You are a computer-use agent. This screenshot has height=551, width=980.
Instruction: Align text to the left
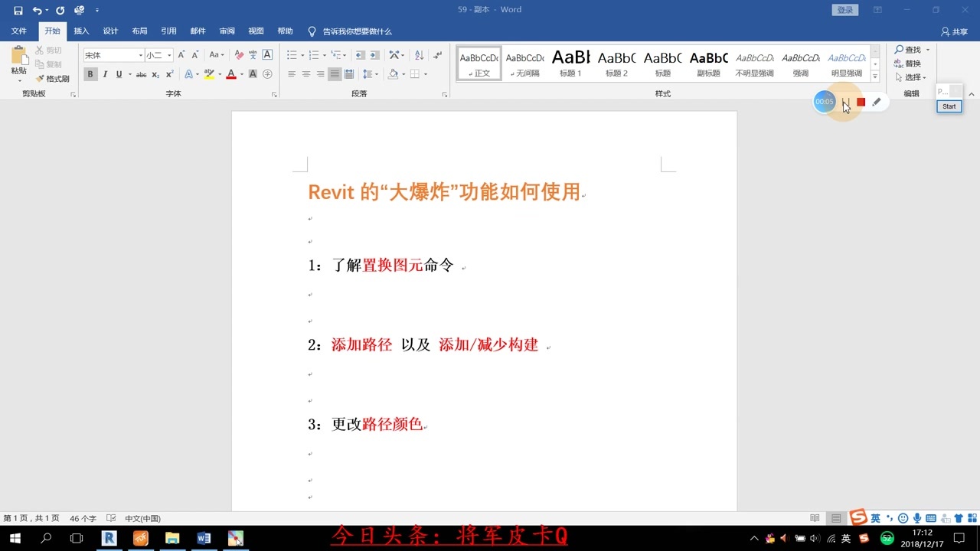pos(292,74)
